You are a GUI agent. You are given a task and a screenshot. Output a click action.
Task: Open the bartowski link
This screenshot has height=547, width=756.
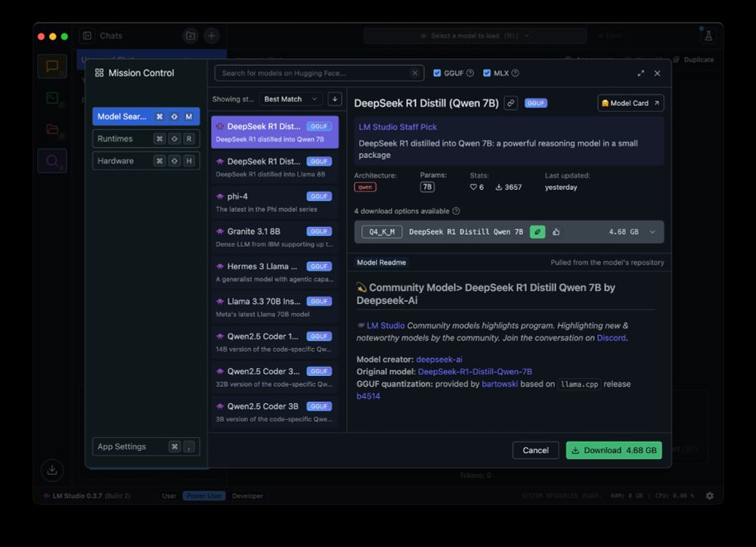tap(500, 384)
